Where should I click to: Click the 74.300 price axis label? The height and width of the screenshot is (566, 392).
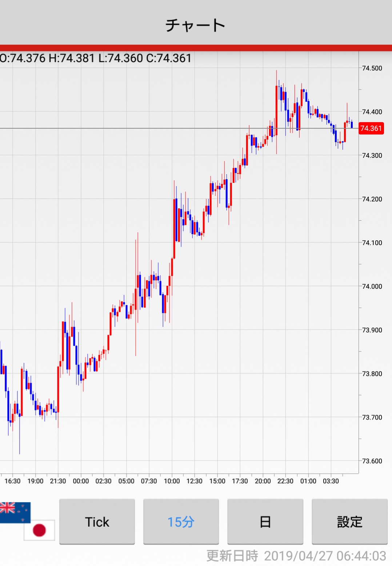[372, 156]
